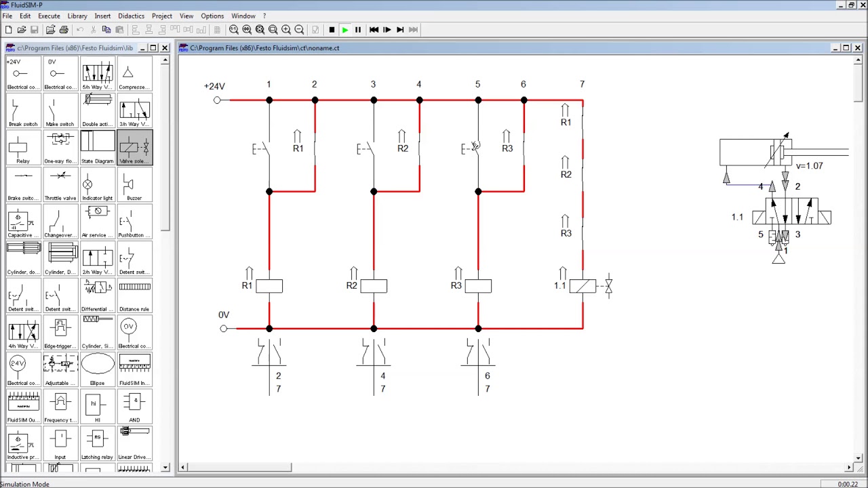Open the ? help menu

264,16
